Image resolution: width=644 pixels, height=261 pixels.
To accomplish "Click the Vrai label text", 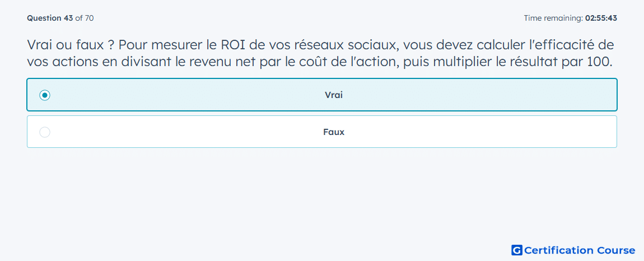I will click(x=334, y=95).
